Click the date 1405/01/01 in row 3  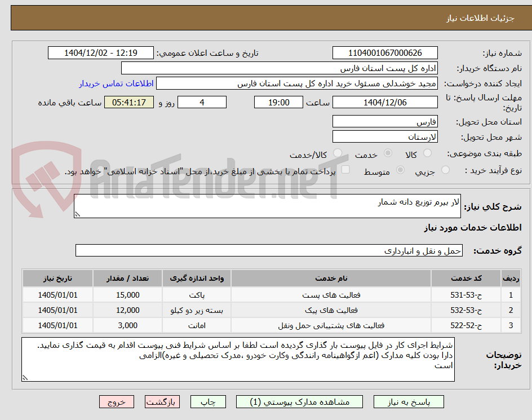[57, 326]
